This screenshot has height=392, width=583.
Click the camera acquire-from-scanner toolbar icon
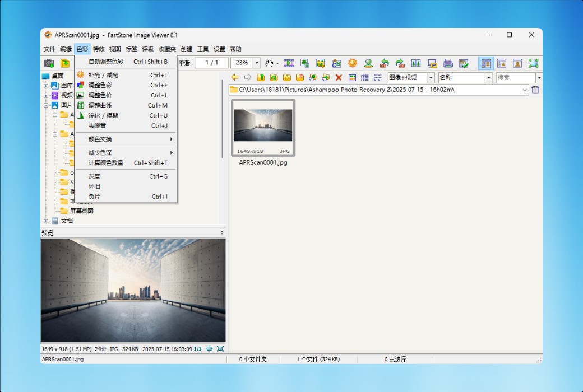point(49,63)
